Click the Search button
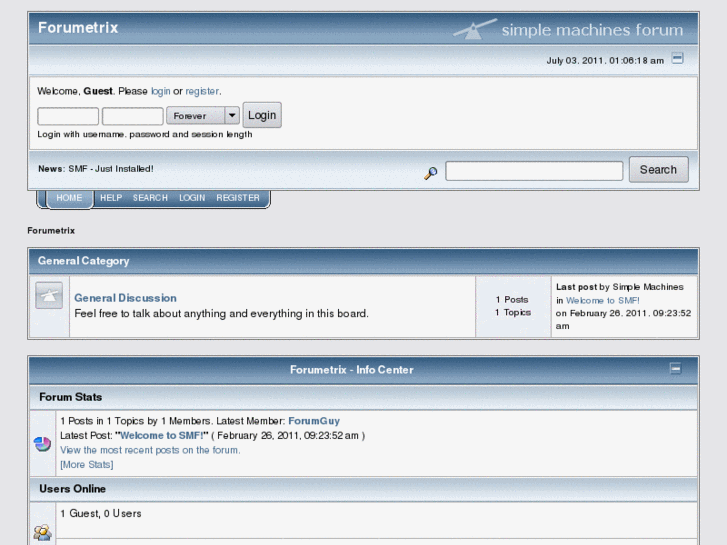727x545 pixels. tap(658, 170)
